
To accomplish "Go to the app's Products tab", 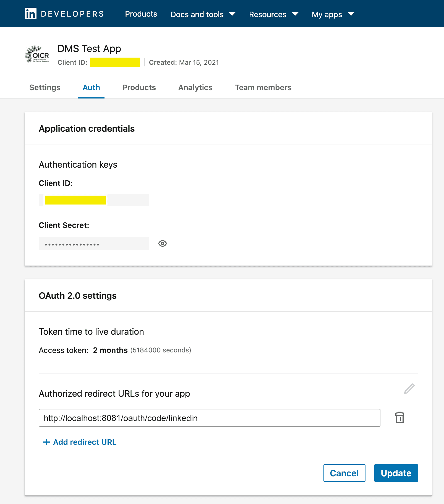I will 139,87.
